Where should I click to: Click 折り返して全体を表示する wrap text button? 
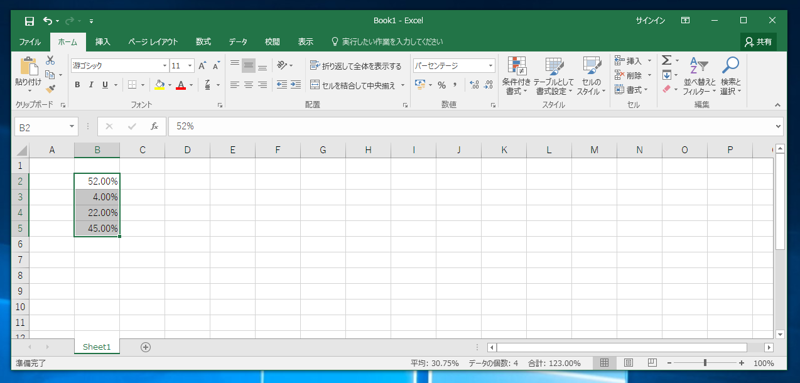click(356, 66)
